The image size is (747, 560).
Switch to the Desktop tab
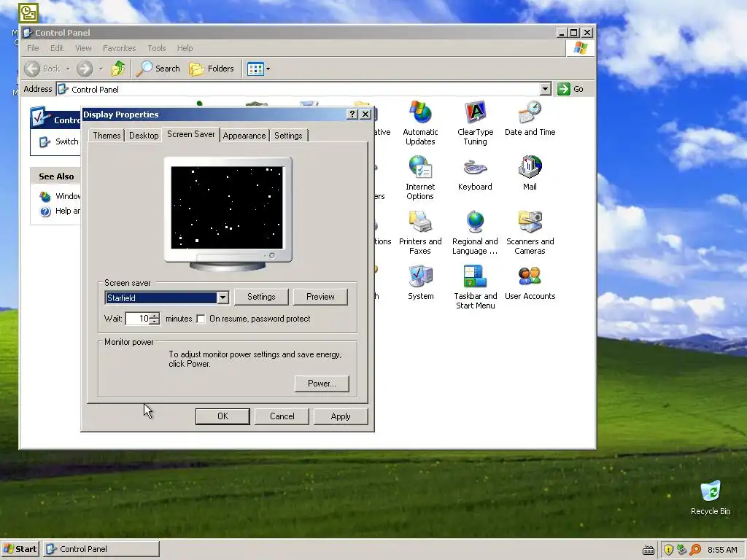point(144,135)
